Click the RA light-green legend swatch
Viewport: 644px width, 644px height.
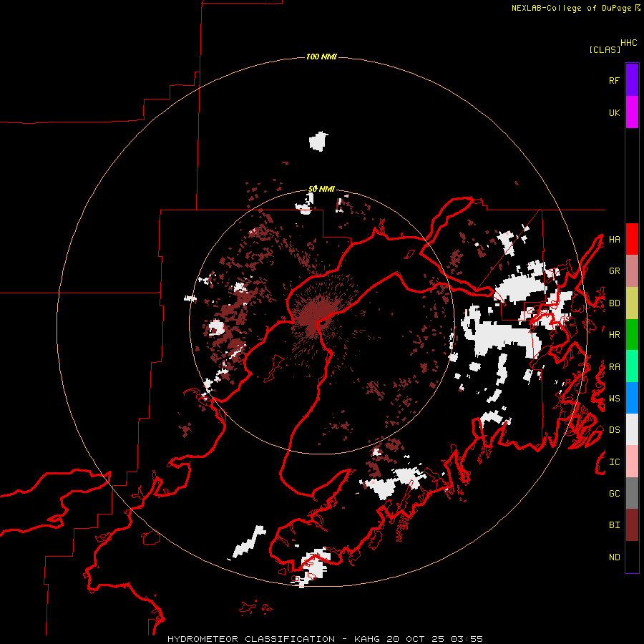click(x=632, y=366)
